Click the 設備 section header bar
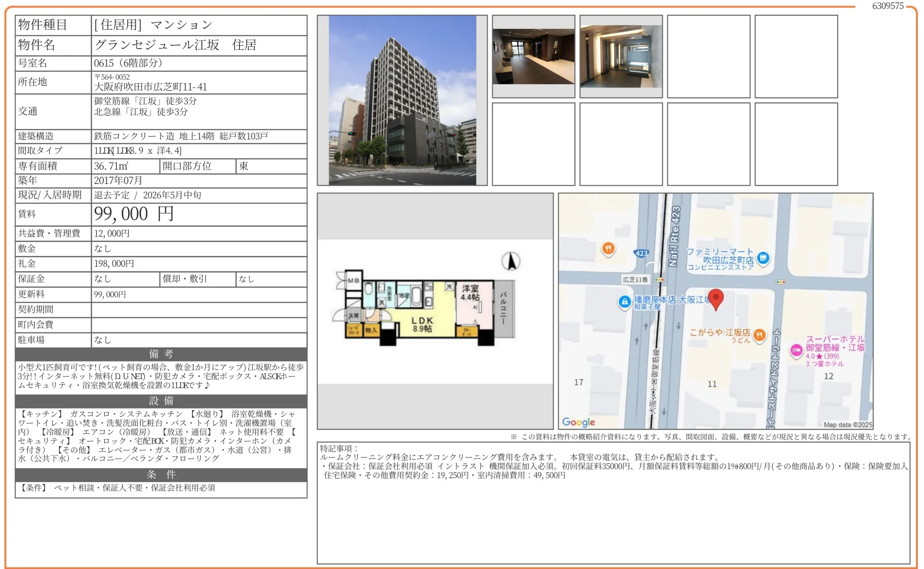 [161, 401]
